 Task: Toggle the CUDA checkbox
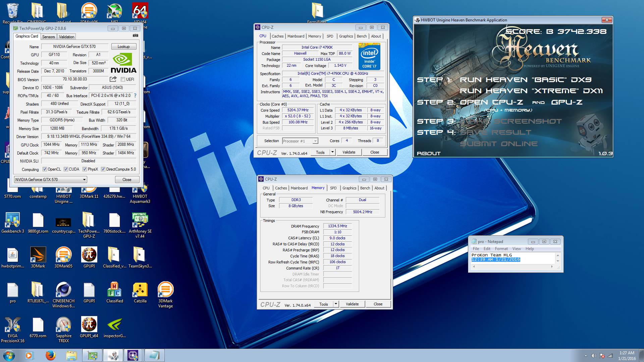(x=66, y=169)
